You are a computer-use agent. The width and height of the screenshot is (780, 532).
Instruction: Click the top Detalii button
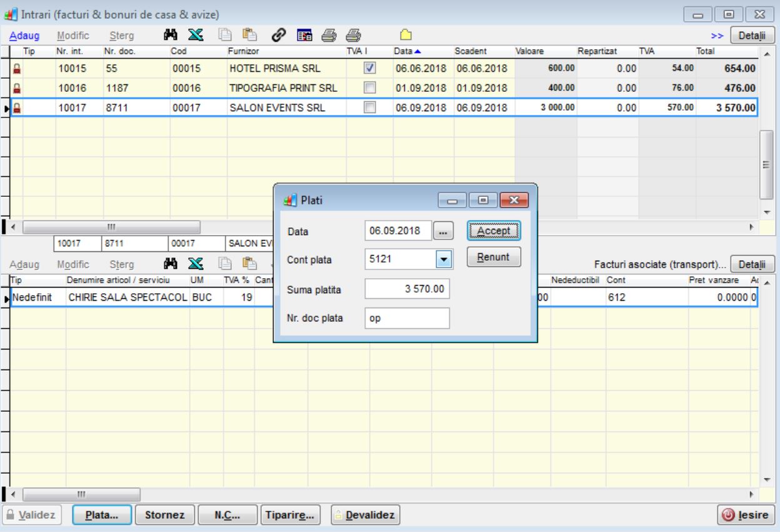(753, 35)
